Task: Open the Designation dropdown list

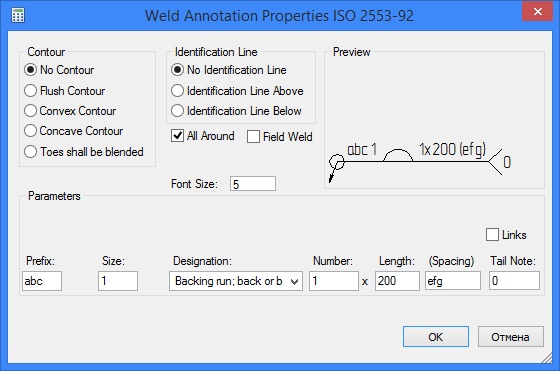Action: point(236,281)
